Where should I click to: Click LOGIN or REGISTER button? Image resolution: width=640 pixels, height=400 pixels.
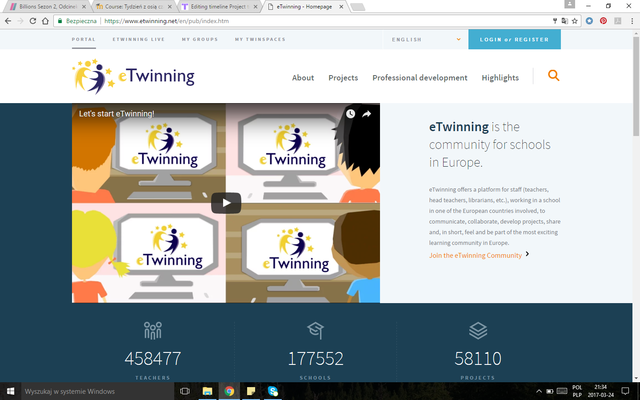click(514, 40)
